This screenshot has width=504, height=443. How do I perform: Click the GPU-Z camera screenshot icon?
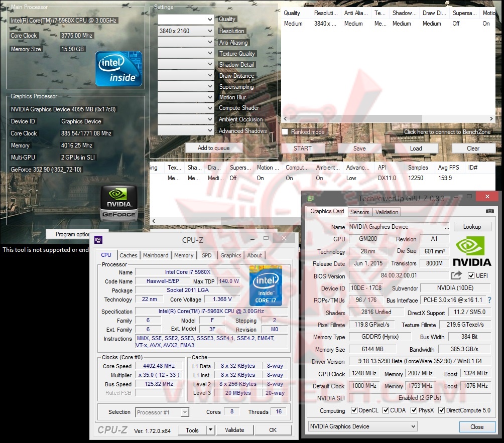click(489, 211)
